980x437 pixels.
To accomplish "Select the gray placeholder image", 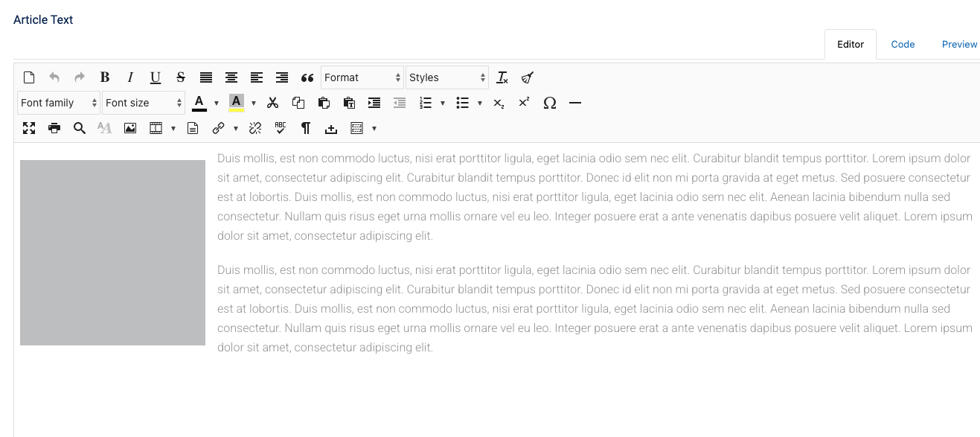I will tap(112, 252).
